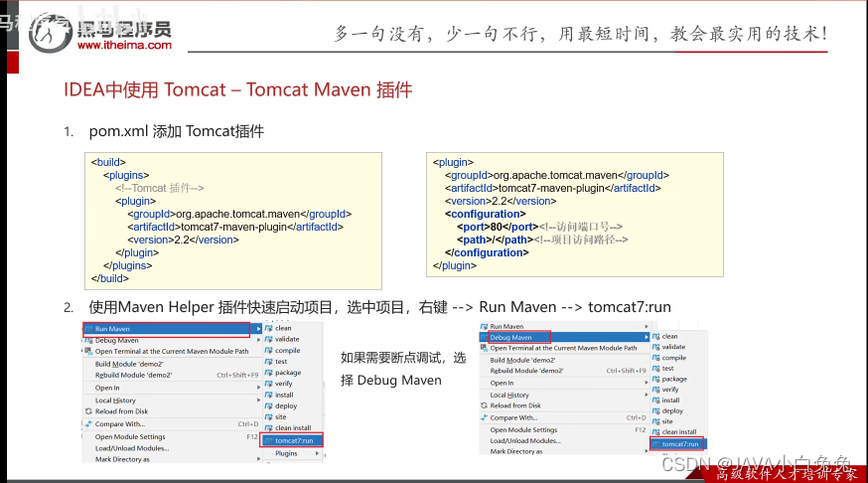
Task: Click 'Load/Unload Modules...' in right context menu
Action: point(525,441)
